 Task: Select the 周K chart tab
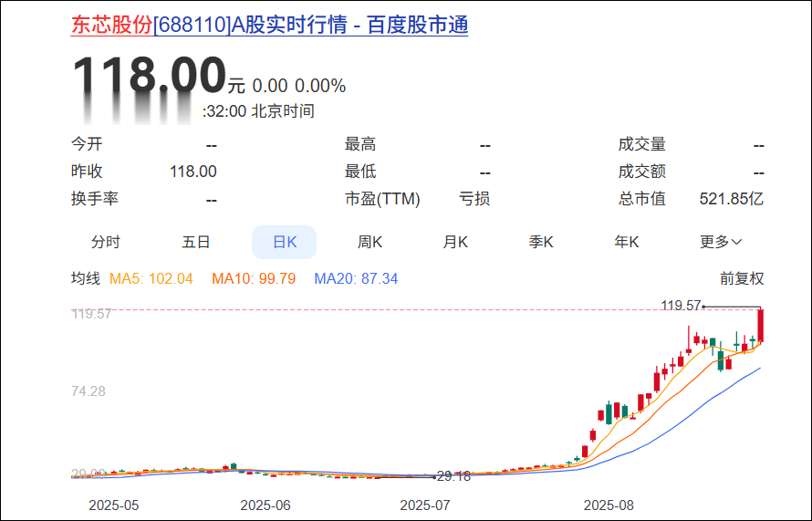[x=370, y=242]
